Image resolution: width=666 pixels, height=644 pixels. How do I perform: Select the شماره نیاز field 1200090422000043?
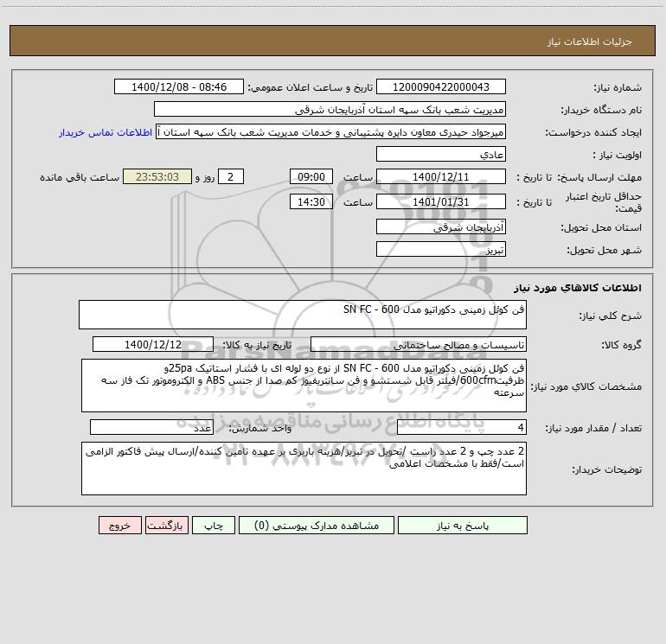coord(441,87)
